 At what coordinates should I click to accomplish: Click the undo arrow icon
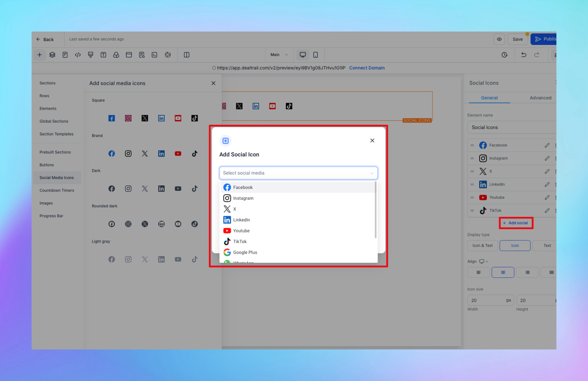point(524,55)
